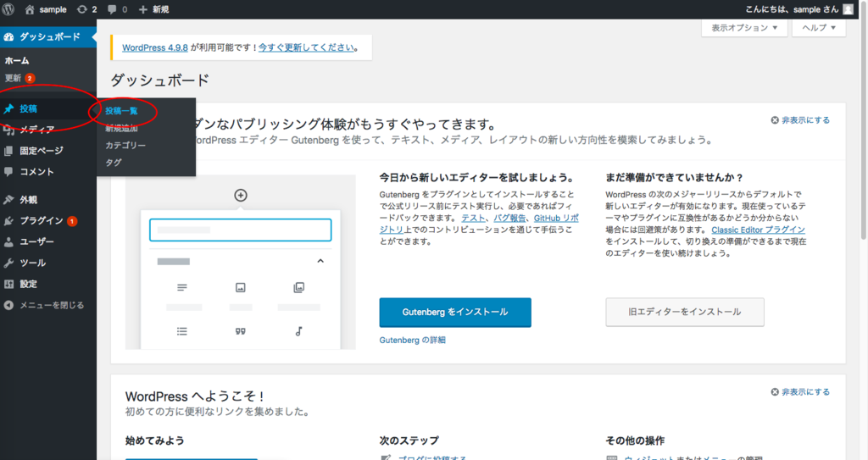Dismiss the welcome panel via 非表示にする

click(x=800, y=392)
